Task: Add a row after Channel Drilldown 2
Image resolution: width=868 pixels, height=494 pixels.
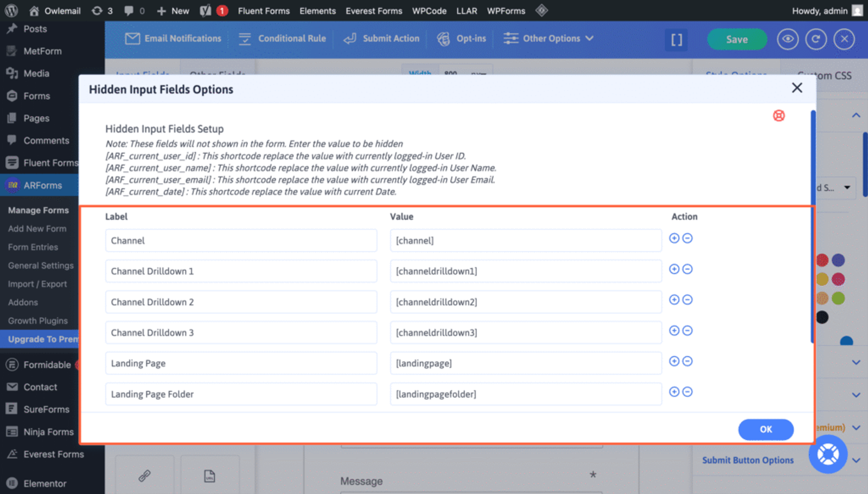Action: pyautogui.click(x=674, y=300)
